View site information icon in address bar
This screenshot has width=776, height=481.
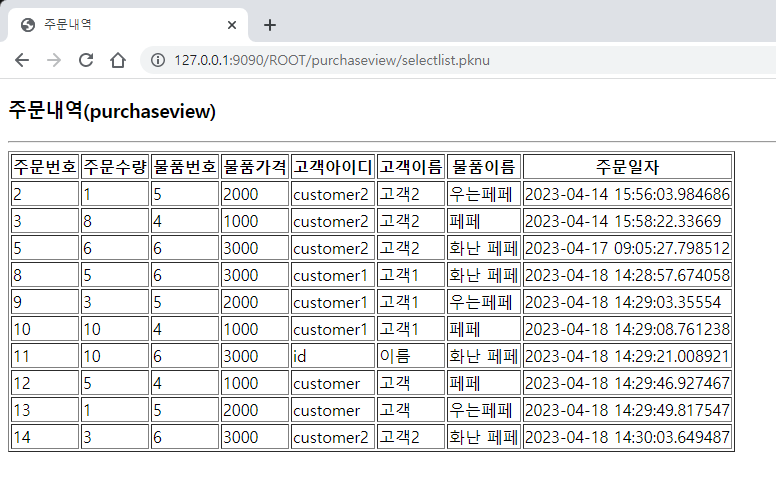coord(158,60)
